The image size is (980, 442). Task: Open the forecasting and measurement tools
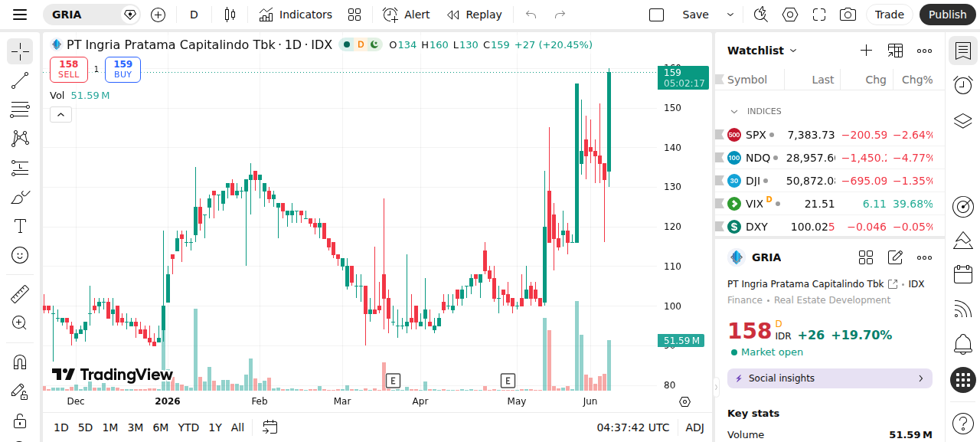point(20,168)
